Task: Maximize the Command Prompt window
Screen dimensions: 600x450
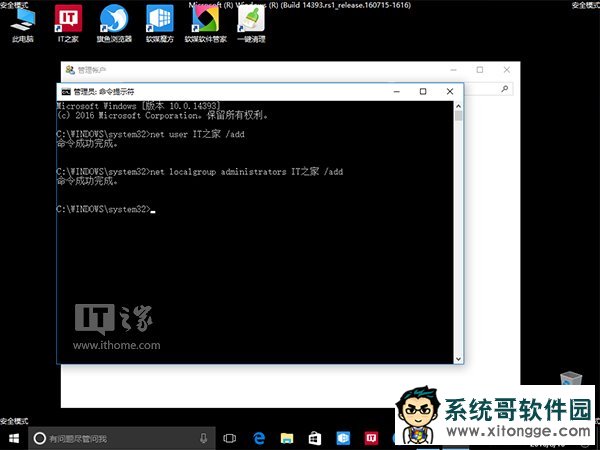Action: click(423, 91)
